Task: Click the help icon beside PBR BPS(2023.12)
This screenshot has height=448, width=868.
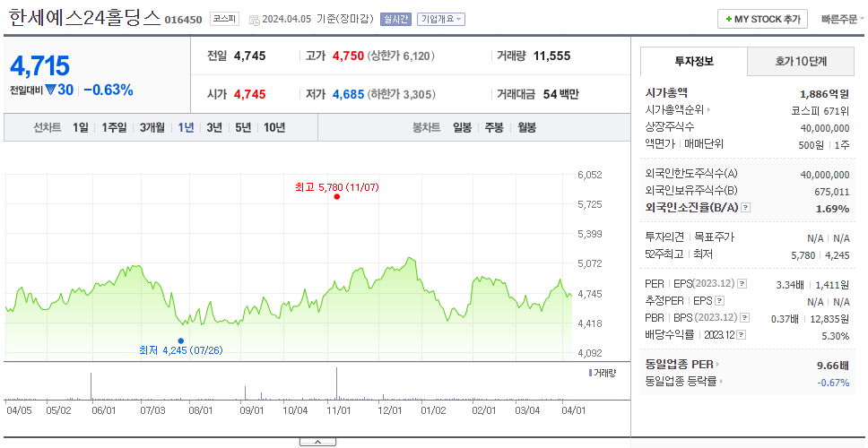Action: click(x=745, y=318)
